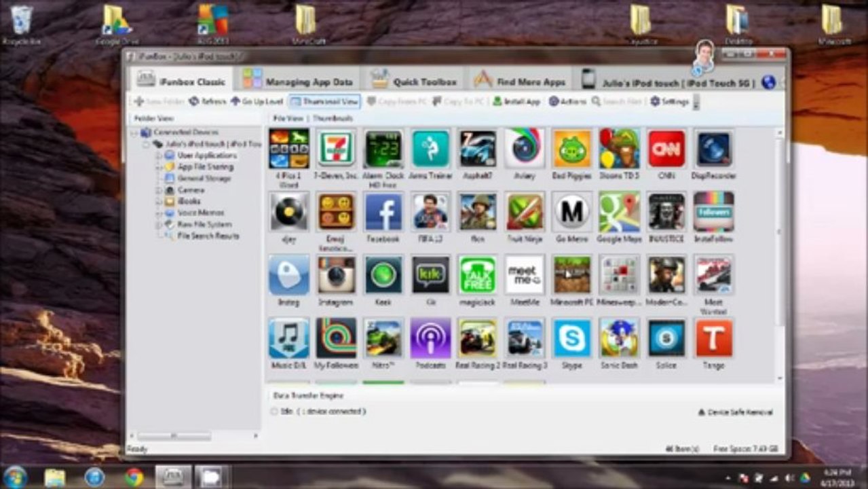Expand the Camera tree node
This screenshot has width=868, height=489.
(x=159, y=190)
